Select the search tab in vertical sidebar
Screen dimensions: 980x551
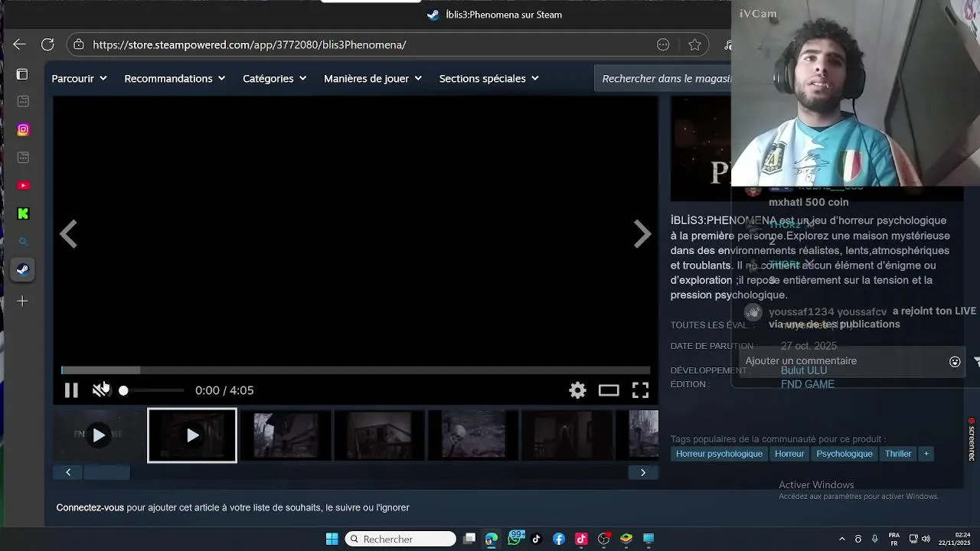[x=23, y=242]
